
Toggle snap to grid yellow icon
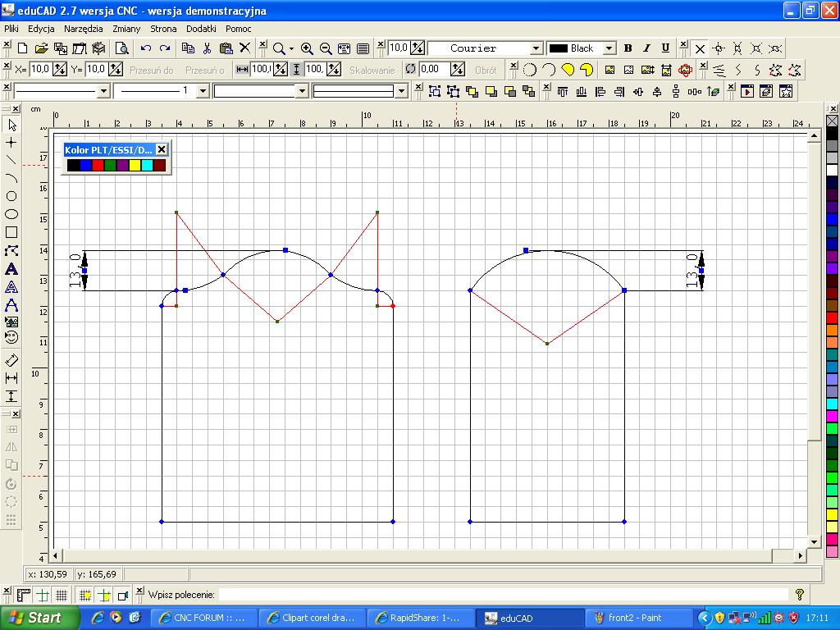coord(85,596)
